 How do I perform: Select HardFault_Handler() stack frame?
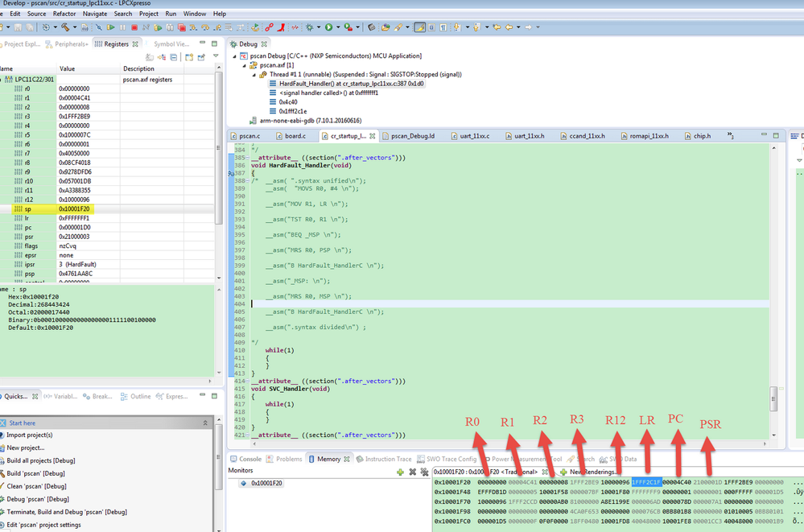[x=346, y=84]
